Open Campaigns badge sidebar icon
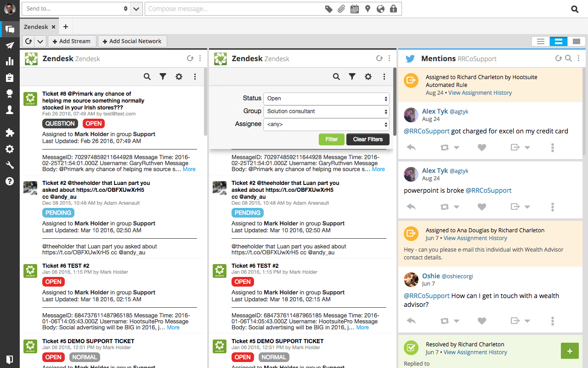The height and width of the screenshot is (368, 588). click(x=10, y=94)
